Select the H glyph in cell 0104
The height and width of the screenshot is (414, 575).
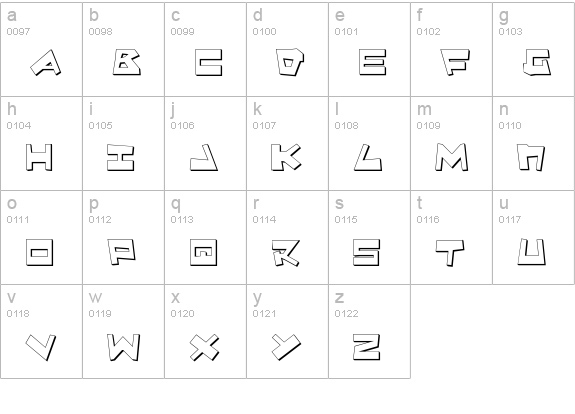pyautogui.click(x=39, y=157)
